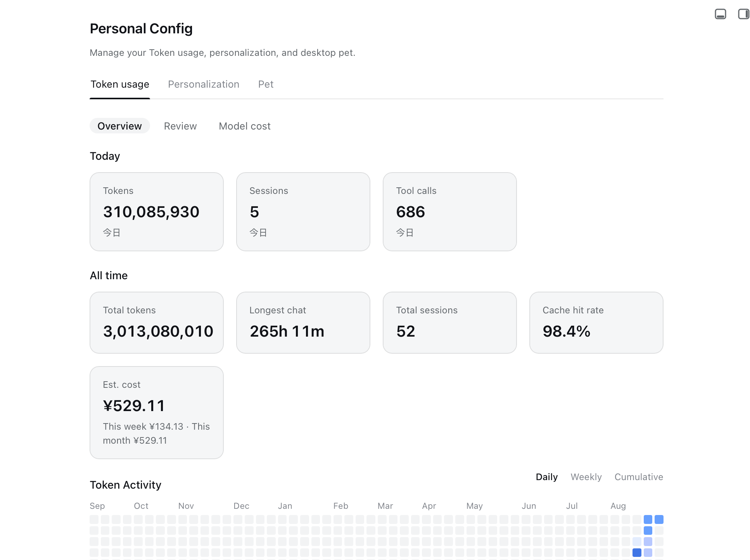
Task: Select the Daily activity view
Action: click(x=546, y=477)
